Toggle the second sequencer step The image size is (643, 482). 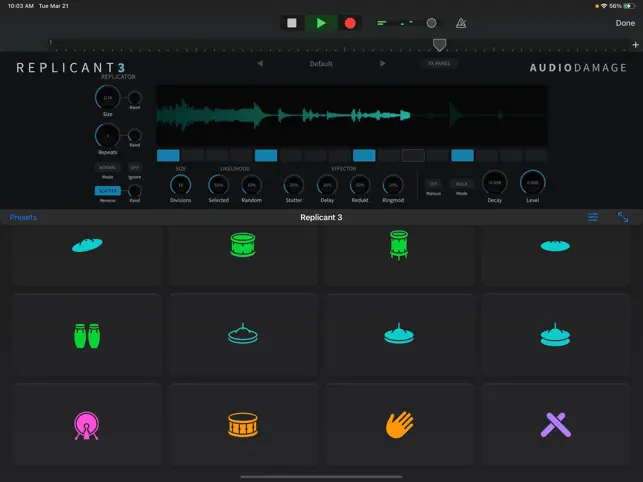coord(193,155)
